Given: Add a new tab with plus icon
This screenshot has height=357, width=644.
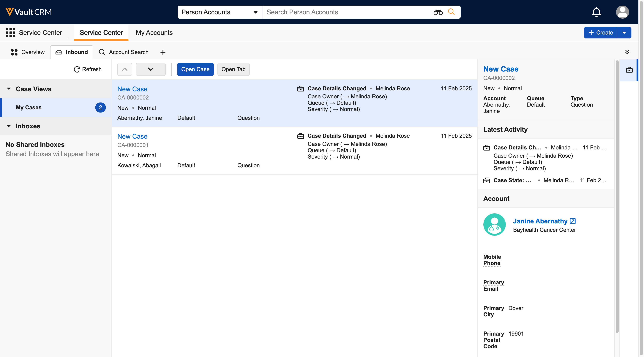Looking at the screenshot, I should tap(163, 52).
